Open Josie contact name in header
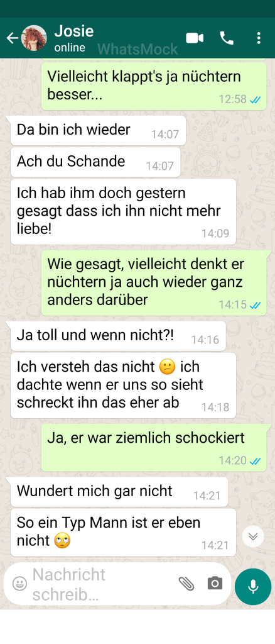Viewport: 275px width, 644px height. coord(73,31)
